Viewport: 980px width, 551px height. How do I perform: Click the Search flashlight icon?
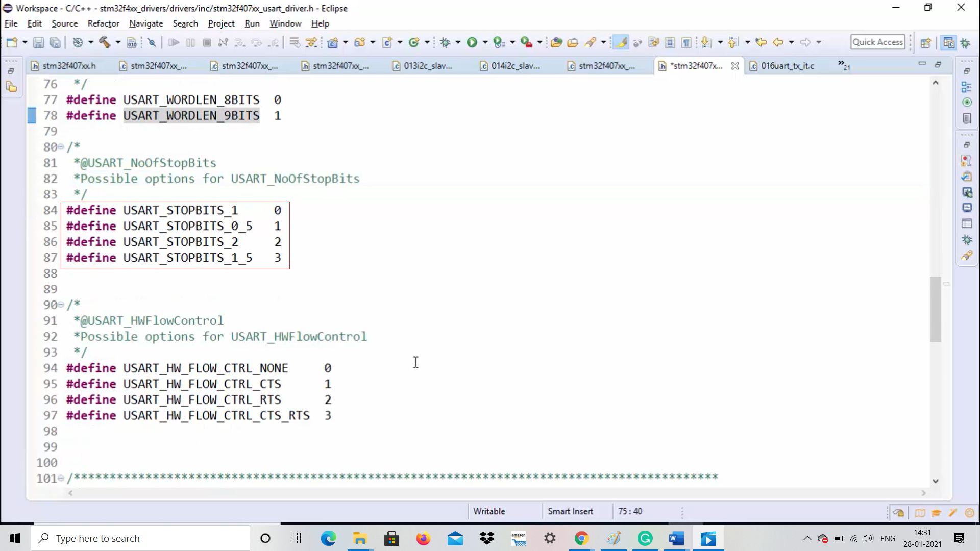click(591, 43)
